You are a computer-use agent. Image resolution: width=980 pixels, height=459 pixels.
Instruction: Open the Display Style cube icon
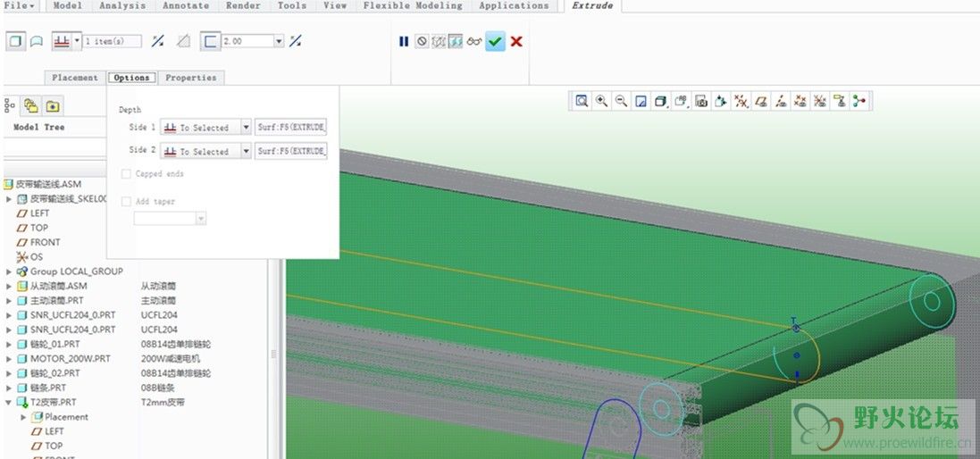tap(660, 101)
